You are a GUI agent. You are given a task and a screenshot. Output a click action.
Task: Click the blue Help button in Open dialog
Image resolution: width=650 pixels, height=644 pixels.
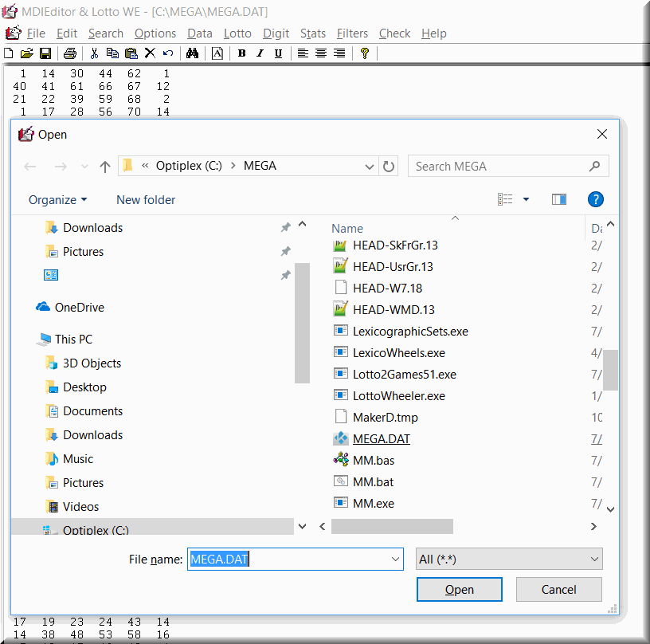595,199
